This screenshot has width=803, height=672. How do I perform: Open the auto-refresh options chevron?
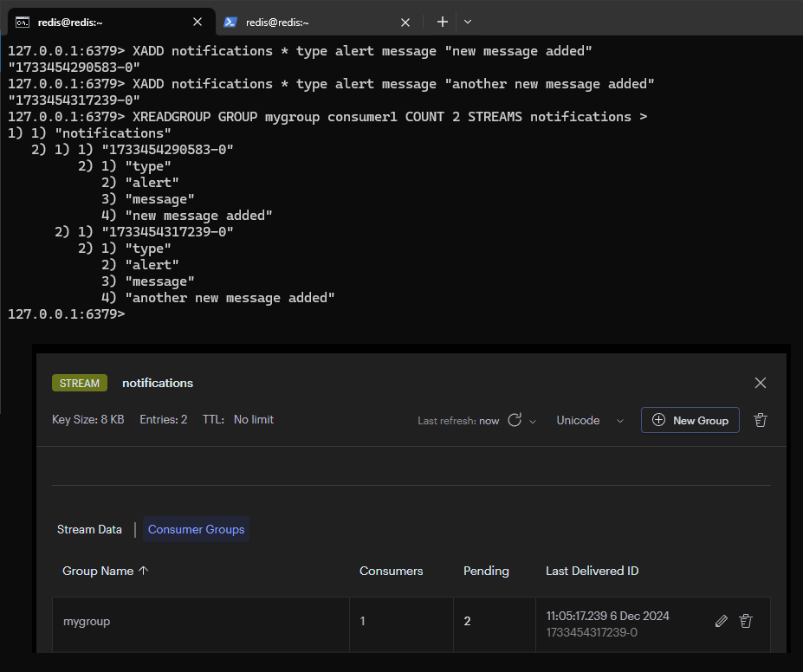[x=533, y=421]
